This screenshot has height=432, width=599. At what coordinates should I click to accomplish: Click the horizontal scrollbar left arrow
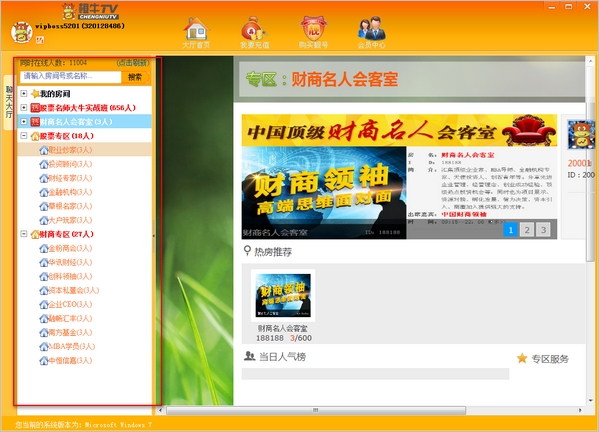click(160, 410)
